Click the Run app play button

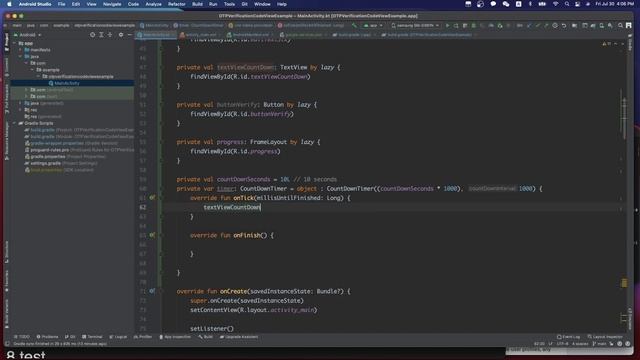447,25
